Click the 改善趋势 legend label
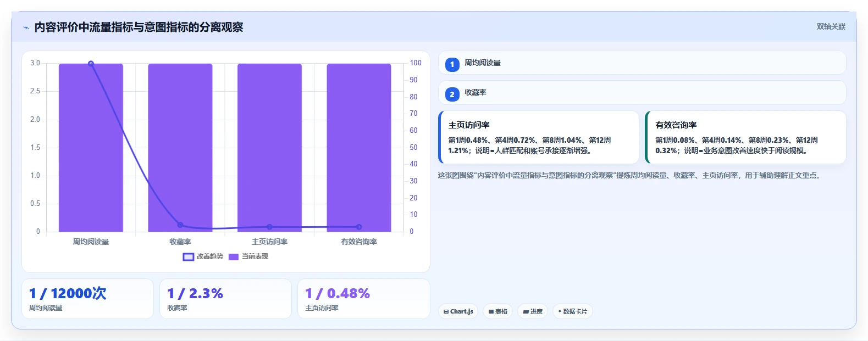The width and height of the screenshot is (868, 341). [210, 256]
